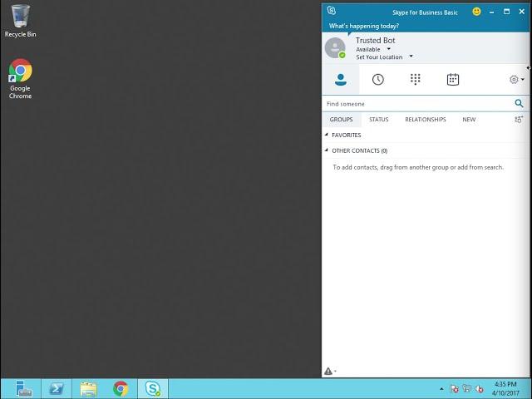
Task: Open the Contacts tab icon
Action: (340, 80)
